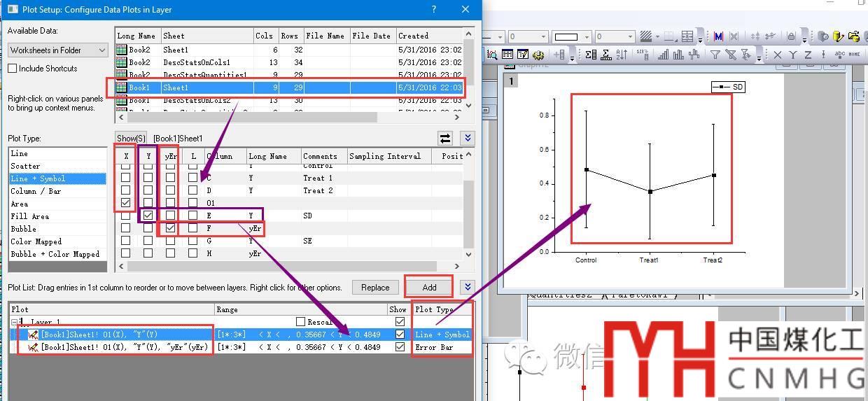The width and height of the screenshot is (868, 401).
Task: Open the Worksheets in Folder dropdown
Action: tap(57, 50)
